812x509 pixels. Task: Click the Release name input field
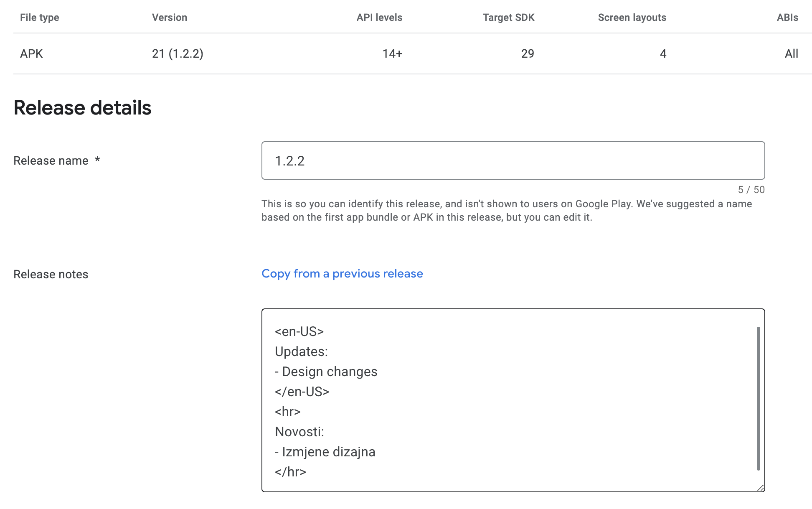click(513, 160)
